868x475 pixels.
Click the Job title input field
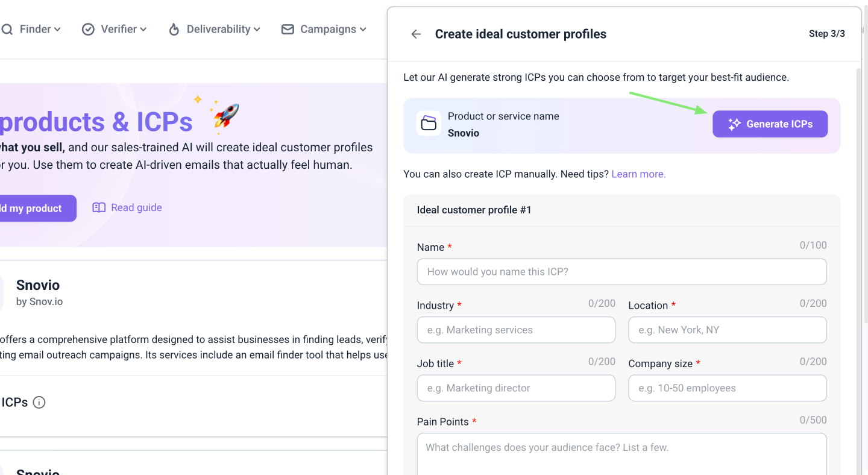tap(516, 388)
